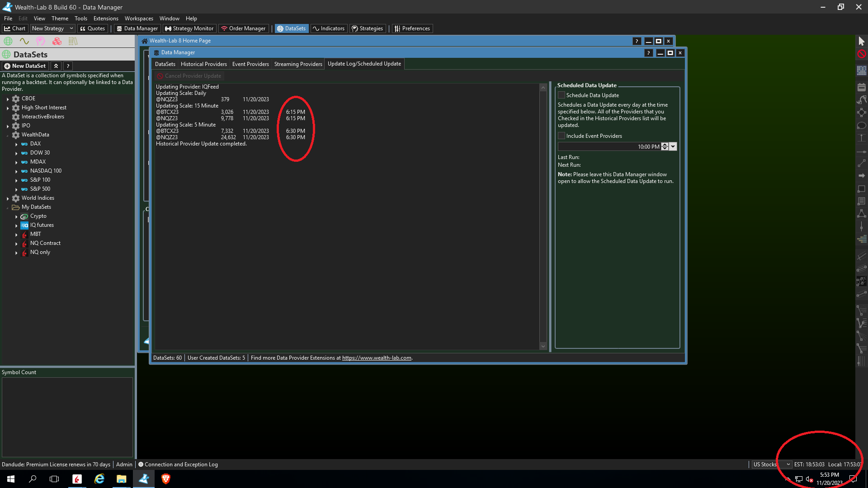Open the Connection and Exception Log
The image size is (868, 488).
pos(178,465)
